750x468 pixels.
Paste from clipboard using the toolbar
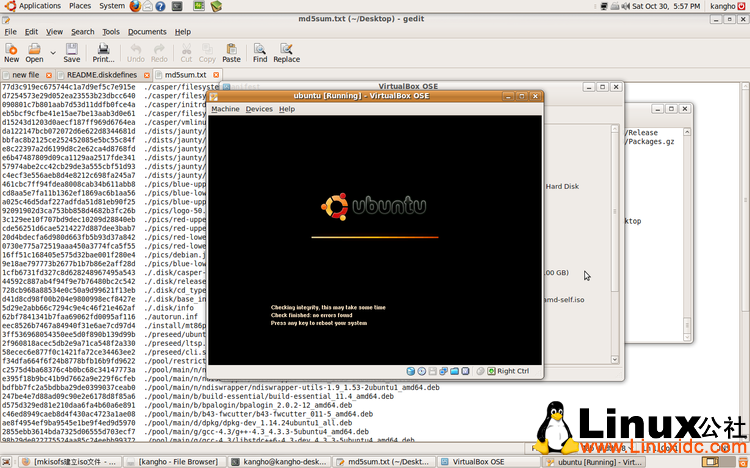click(231, 53)
